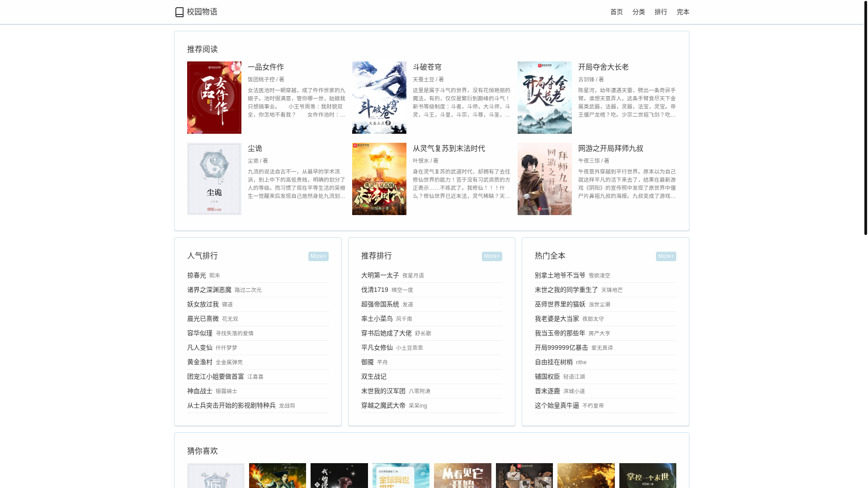Screen dimensions: 868x488
Task: Open the 从灵气复苏到末法时代 cover image
Action: point(379,179)
